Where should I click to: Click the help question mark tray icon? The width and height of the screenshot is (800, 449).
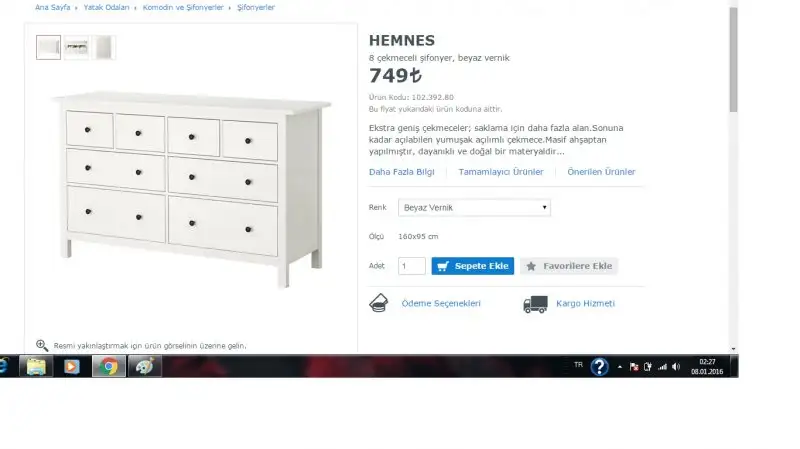(x=599, y=366)
